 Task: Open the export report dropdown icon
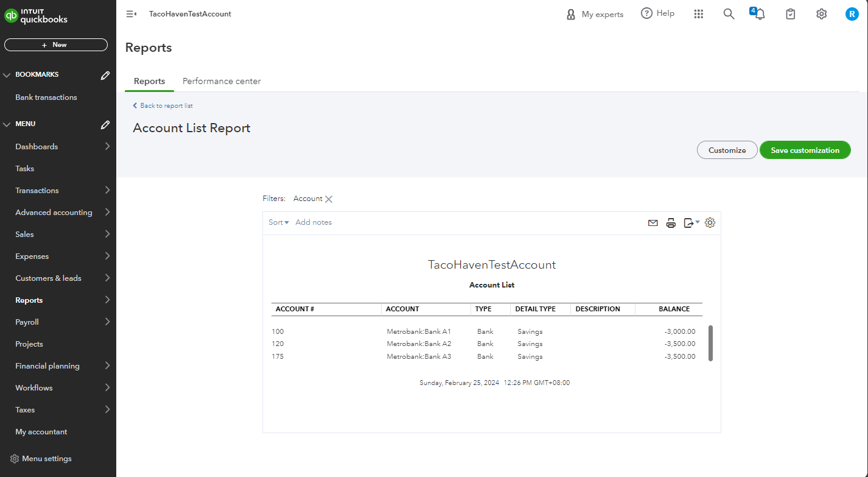click(691, 223)
